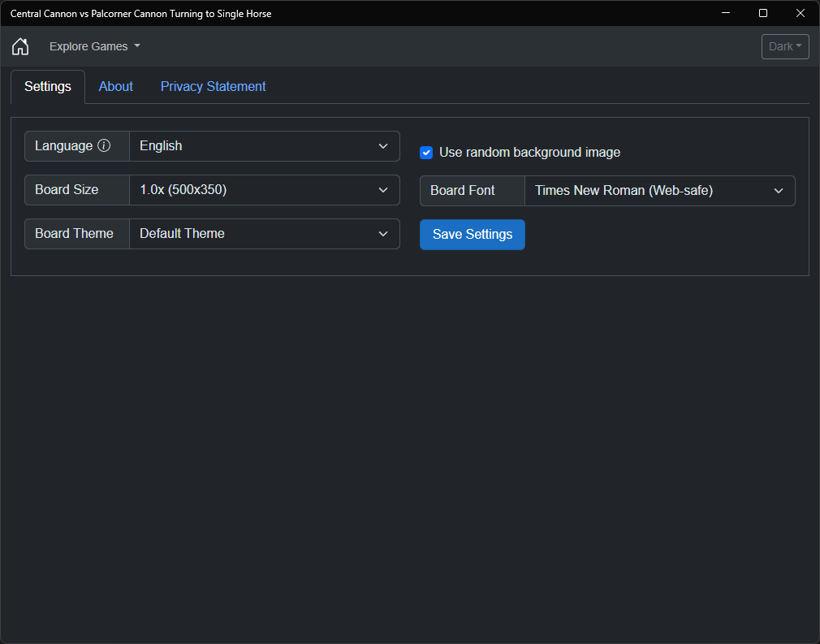
Task: Click the Language info icon
Action: tap(104, 146)
